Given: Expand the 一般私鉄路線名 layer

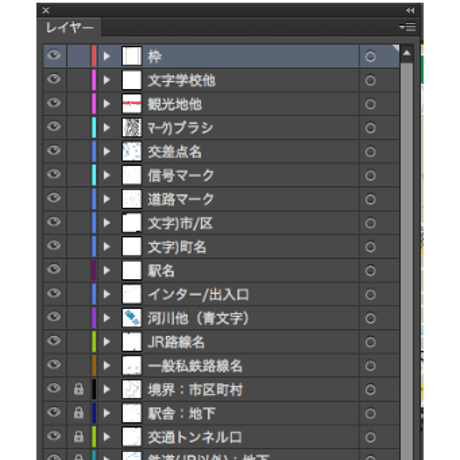Looking at the screenshot, I should [x=107, y=366].
